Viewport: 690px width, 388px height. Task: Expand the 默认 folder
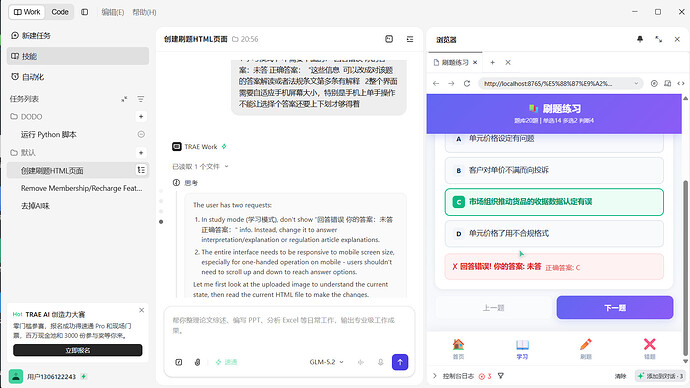point(23,152)
